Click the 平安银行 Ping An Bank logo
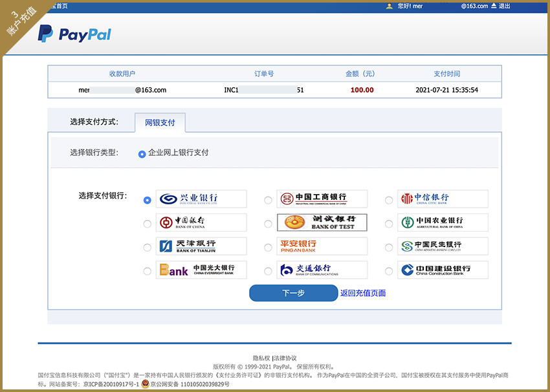550x392 pixels. [x=322, y=246]
